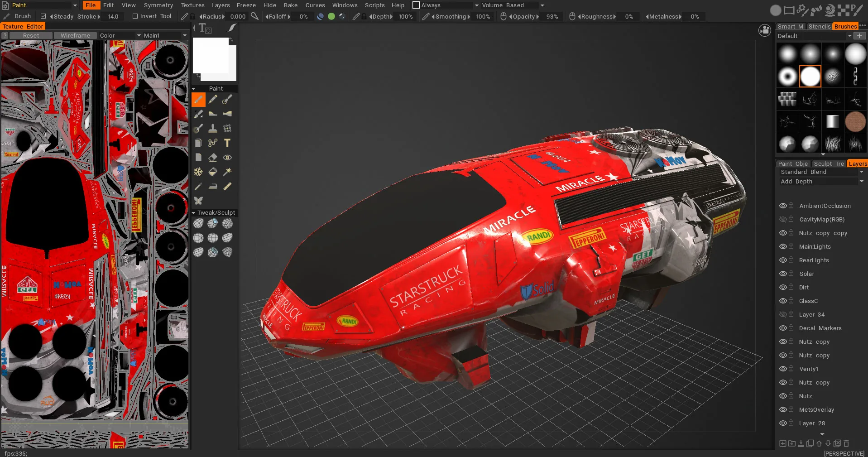Enable the Invert Tool checkbox

tap(135, 16)
